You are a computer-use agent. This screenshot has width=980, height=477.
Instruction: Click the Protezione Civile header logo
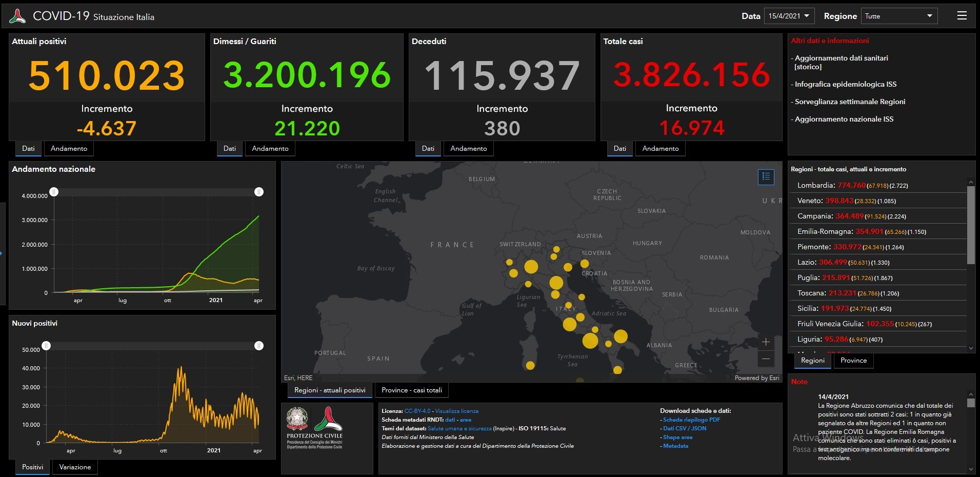pyautogui.click(x=18, y=16)
